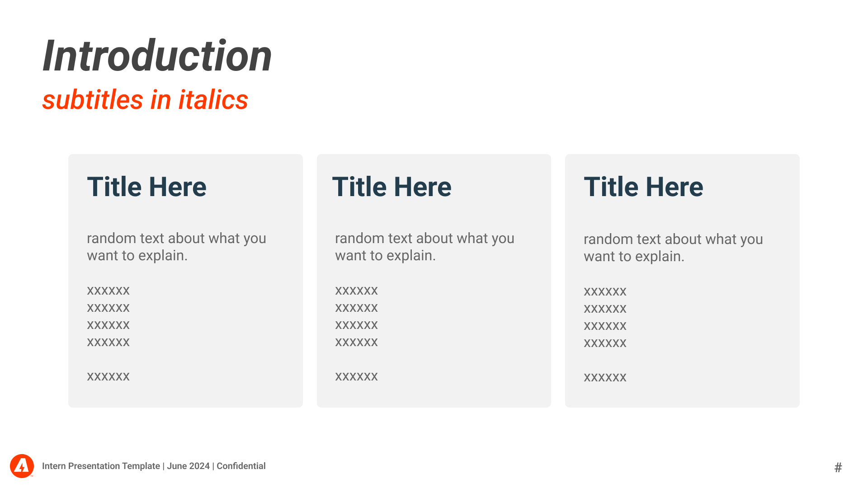868x488 pixels.
Task: Click the first xxxxxx line in middle card
Action: (356, 291)
